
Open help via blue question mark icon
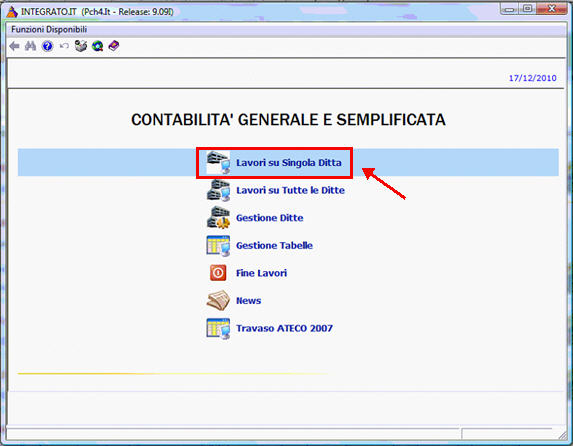[x=48, y=46]
